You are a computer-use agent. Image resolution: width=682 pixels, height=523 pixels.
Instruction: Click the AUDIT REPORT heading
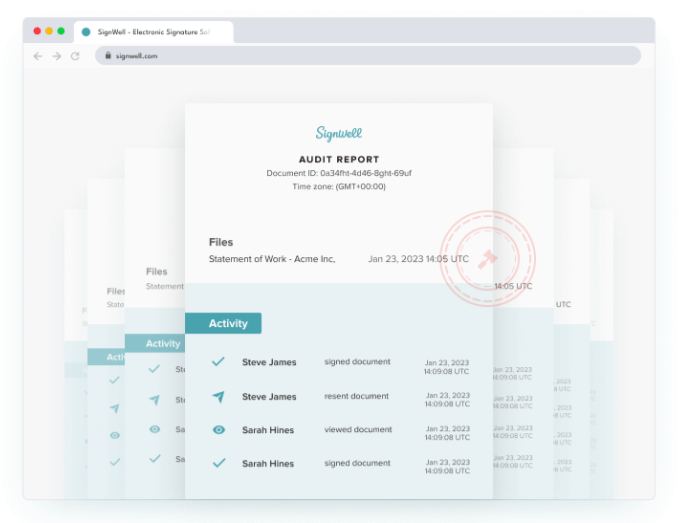click(339, 160)
